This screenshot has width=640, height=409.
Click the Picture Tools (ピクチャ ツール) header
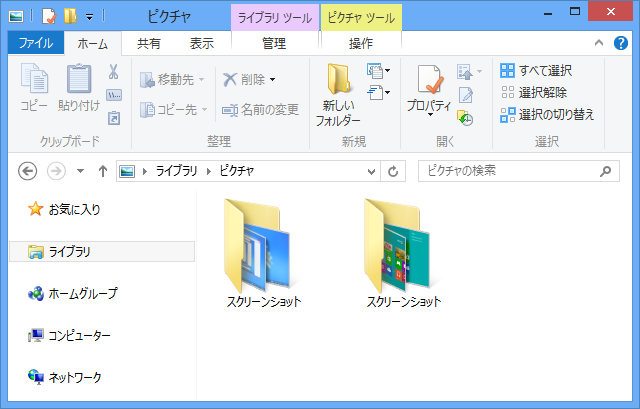[x=361, y=18]
